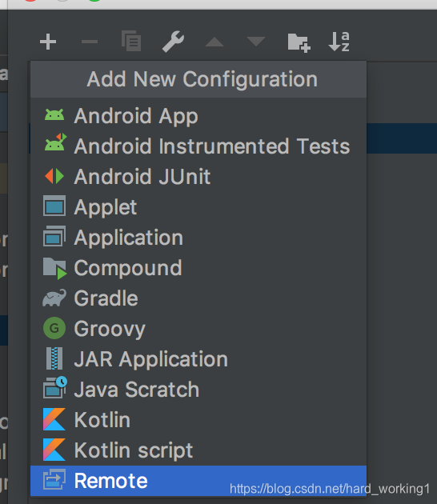Click the minus Remove Configuration button
This screenshot has height=504, width=437.
pos(90,42)
